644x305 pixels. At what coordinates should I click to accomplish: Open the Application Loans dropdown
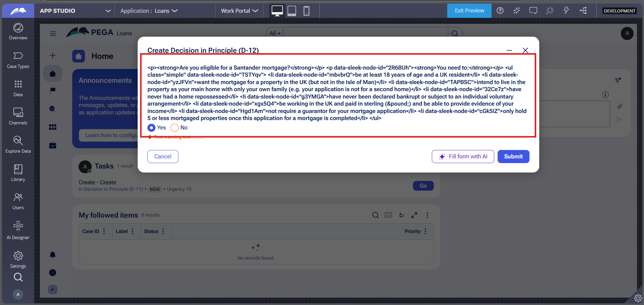click(x=149, y=11)
